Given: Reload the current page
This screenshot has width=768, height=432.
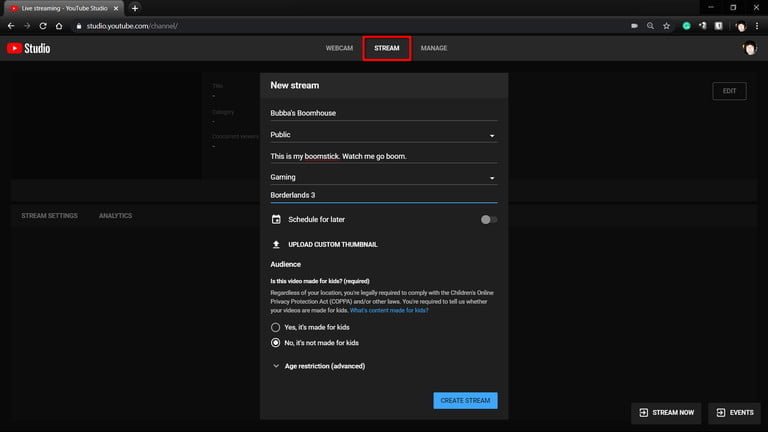Looking at the screenshot, I should point(43,26).
